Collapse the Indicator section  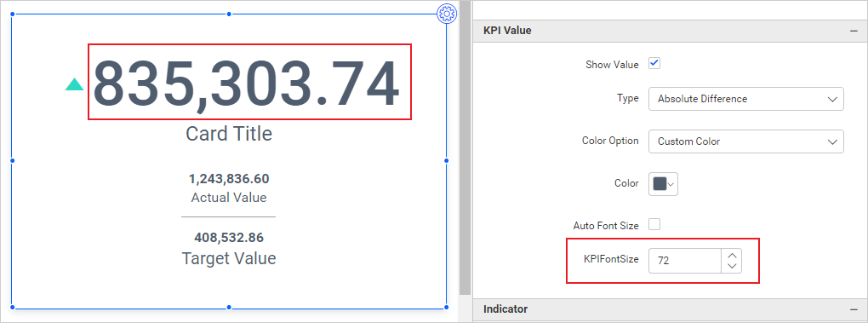pos(854,309)
